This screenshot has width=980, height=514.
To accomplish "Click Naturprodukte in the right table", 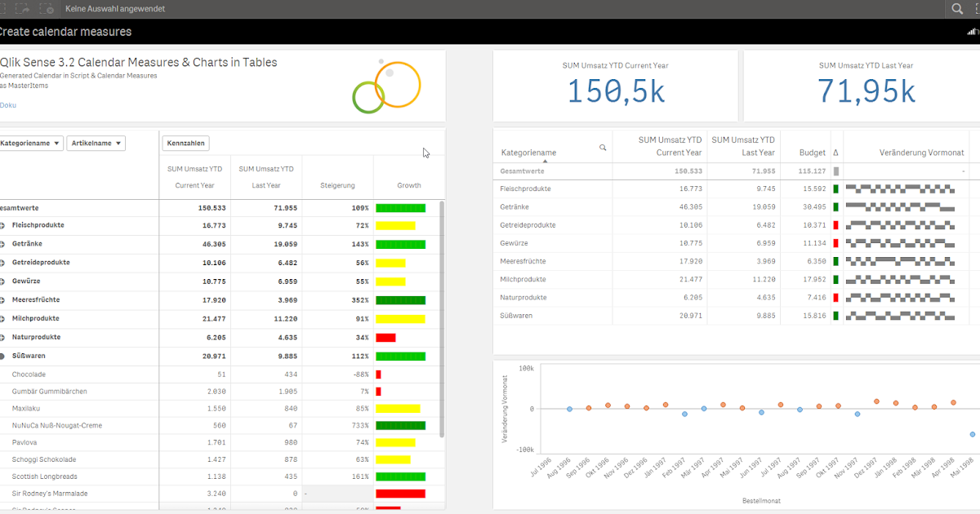I will point(523,297).
